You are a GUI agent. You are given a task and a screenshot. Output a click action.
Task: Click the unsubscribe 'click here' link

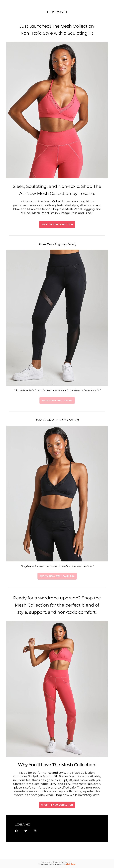(71, 864)
